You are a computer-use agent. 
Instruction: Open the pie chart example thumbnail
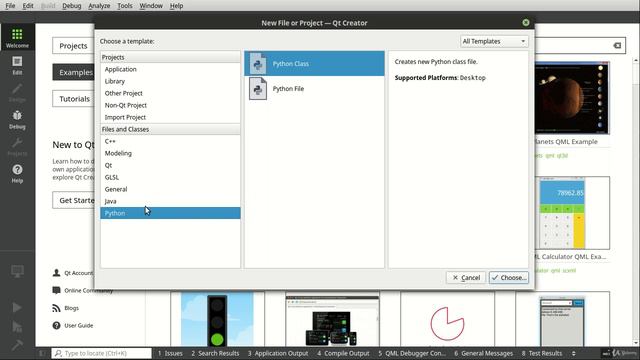[447, 319]
